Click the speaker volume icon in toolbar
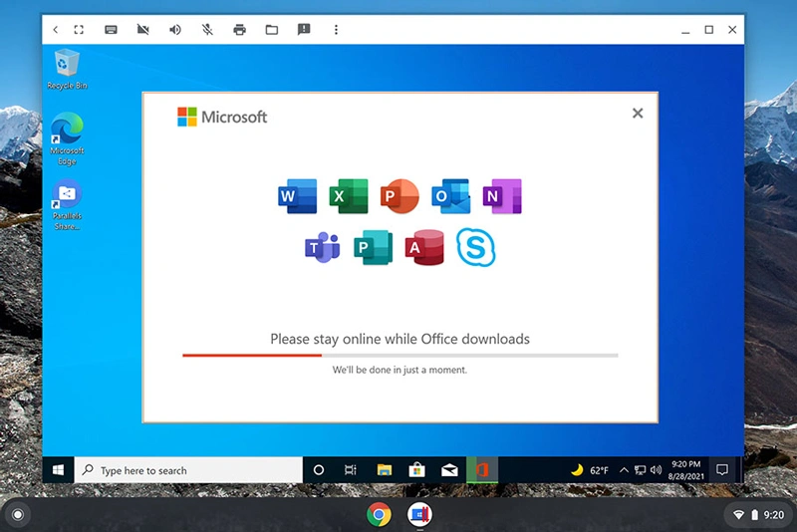 point(175,30)
